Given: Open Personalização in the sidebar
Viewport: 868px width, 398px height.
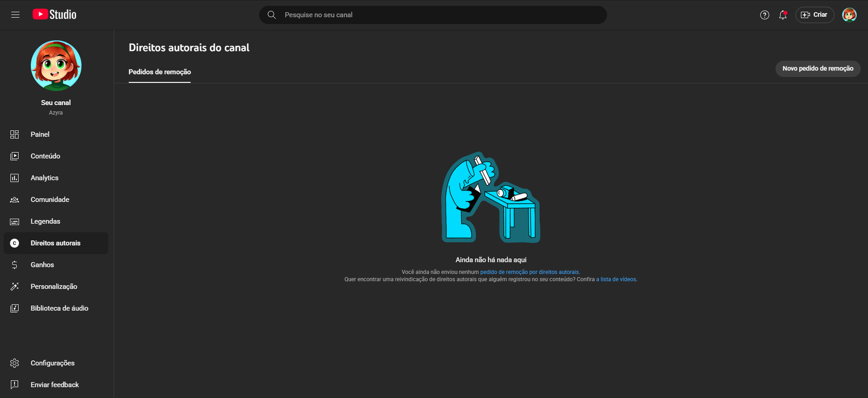Looking at the screenshot, I should [56, 286].
